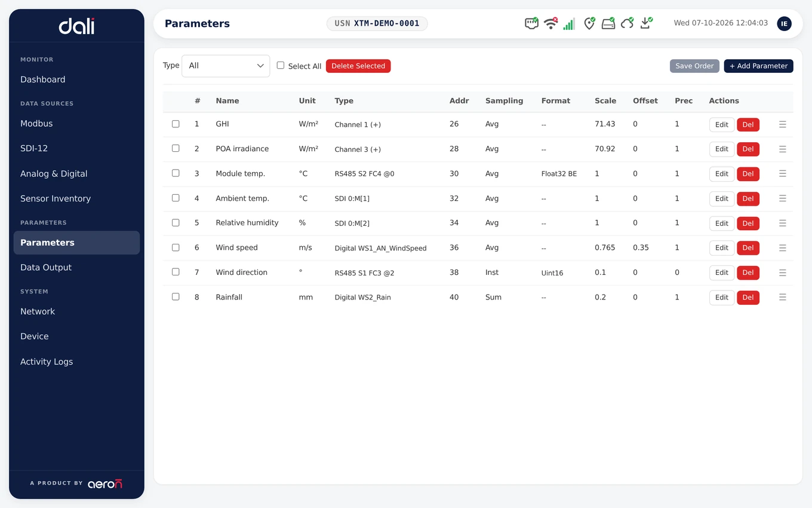Delete the Wind direction parameter
The image size is (812, 508).
click(x=748, y=273)
